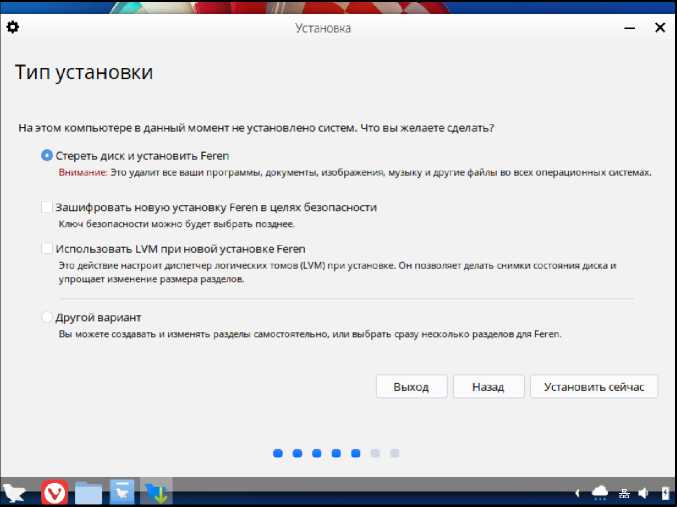This screenshot has width=677, height=507.
Task: Select the installer task in the taskbar
Action: point(156,492)
